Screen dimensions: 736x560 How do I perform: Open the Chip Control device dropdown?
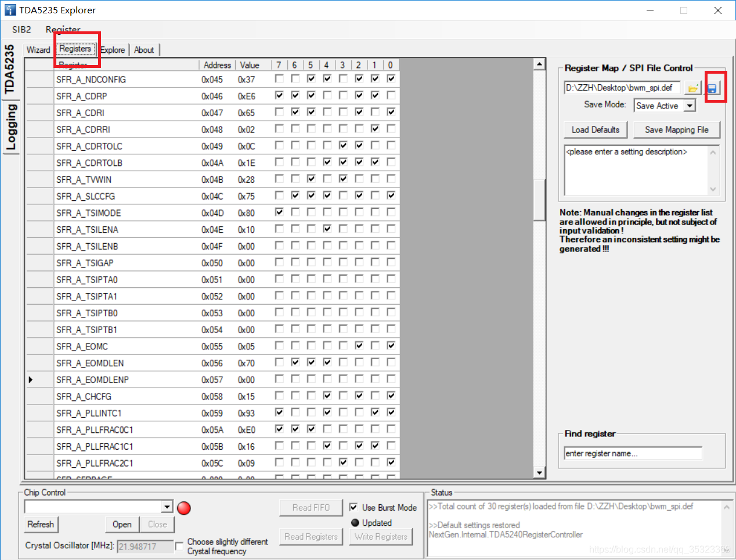tap(167, 507)
